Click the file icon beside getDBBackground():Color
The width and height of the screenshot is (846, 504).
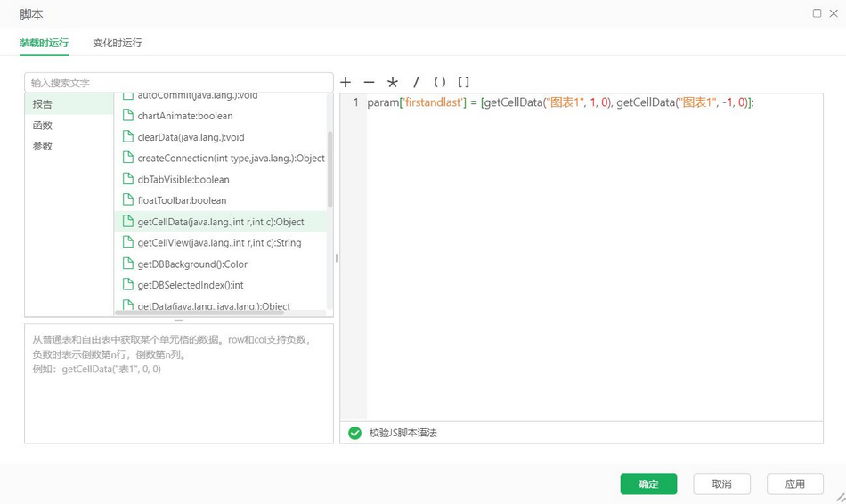pos(128,264)
